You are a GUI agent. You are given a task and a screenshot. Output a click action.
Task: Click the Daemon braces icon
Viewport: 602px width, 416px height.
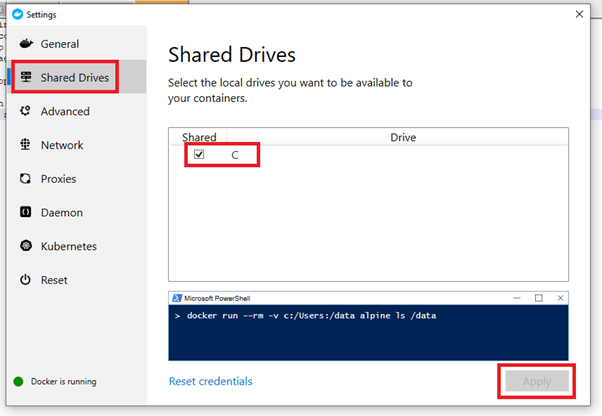25,212
